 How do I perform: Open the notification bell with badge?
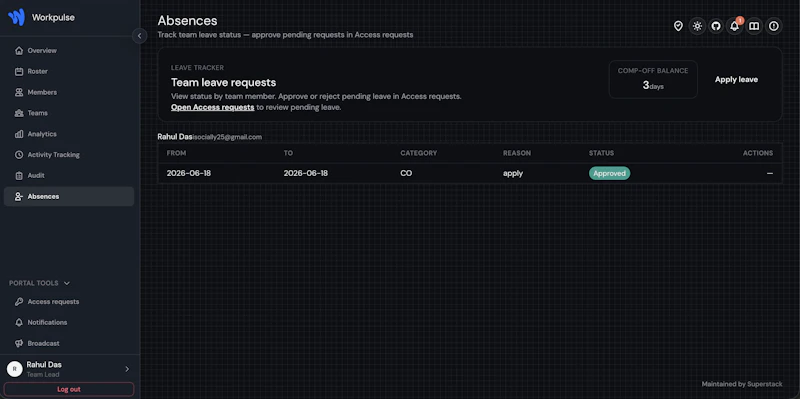click(735, 26)
